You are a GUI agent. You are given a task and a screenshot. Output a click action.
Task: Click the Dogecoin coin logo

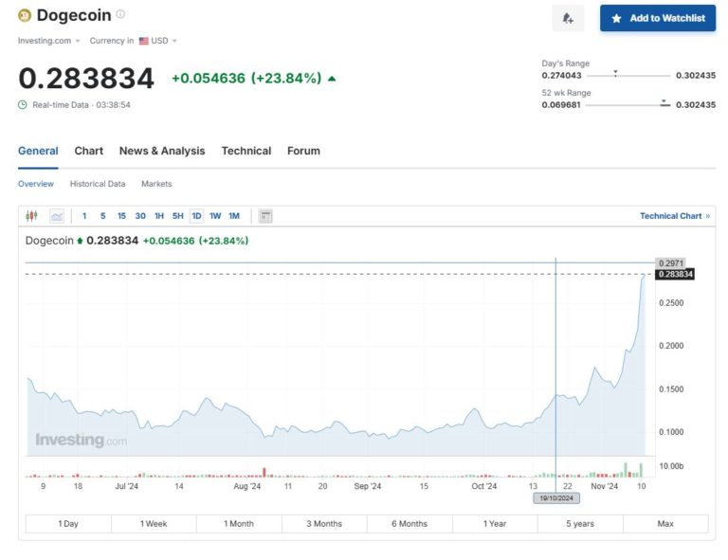25,16
